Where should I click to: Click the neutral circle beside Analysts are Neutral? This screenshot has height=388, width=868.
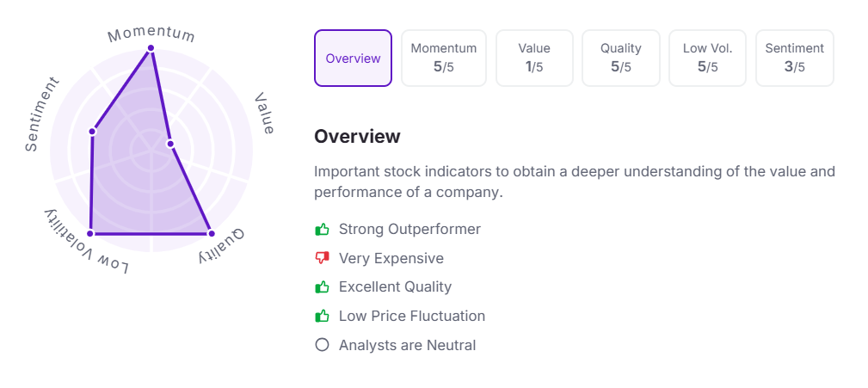(323, 346)
